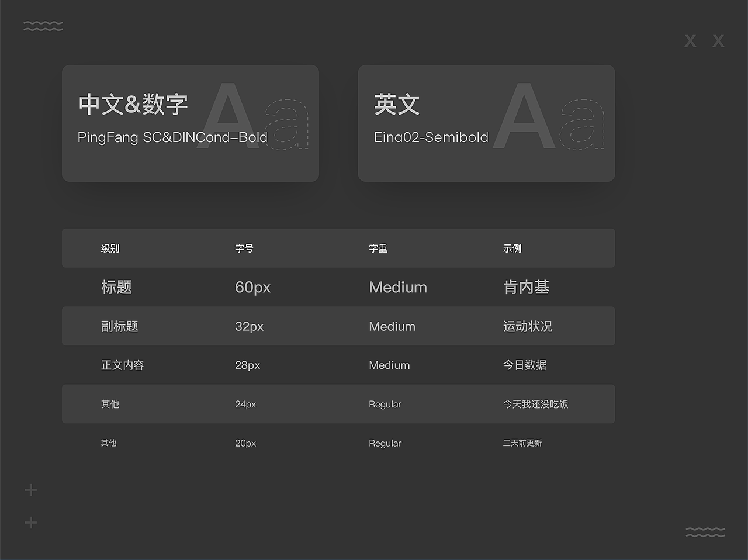This screenshot has height=560, width=748.
Task: Click the 运动状况 example text
Action: coord(528,326)
